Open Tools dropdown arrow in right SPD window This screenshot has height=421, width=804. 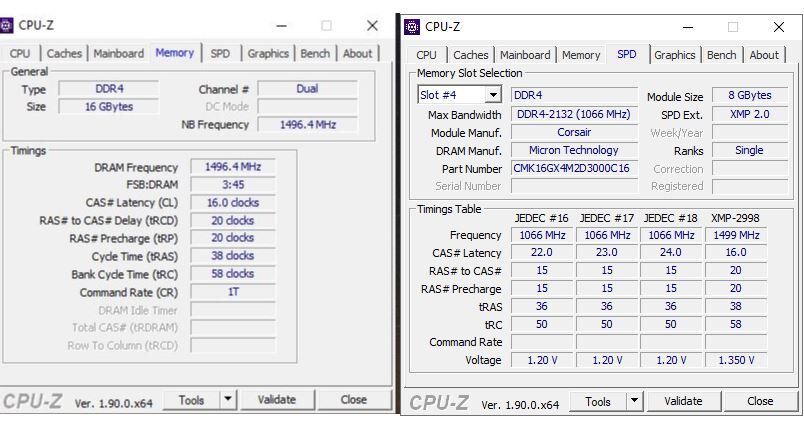[x=634, y=400]
